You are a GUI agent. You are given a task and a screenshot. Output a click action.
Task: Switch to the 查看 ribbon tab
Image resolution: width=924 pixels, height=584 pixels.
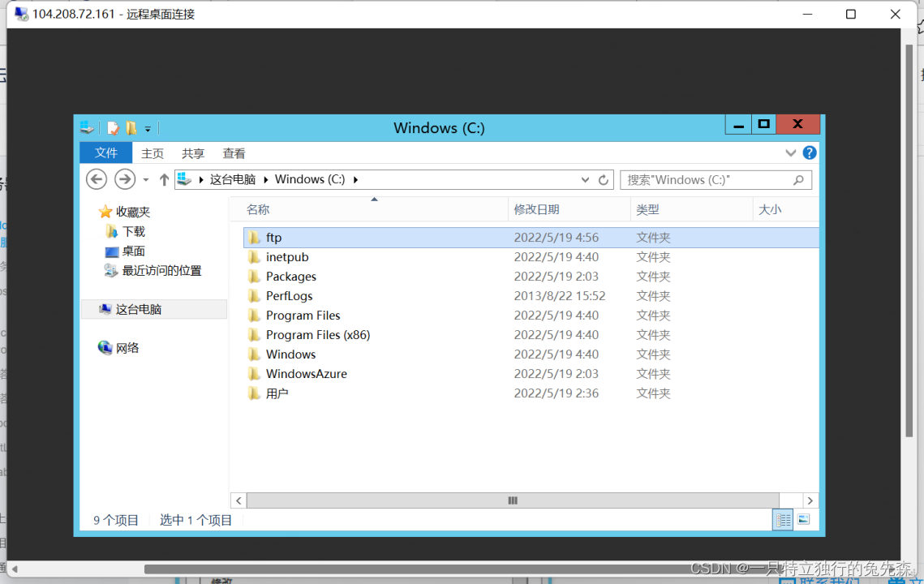pos(234,153)
